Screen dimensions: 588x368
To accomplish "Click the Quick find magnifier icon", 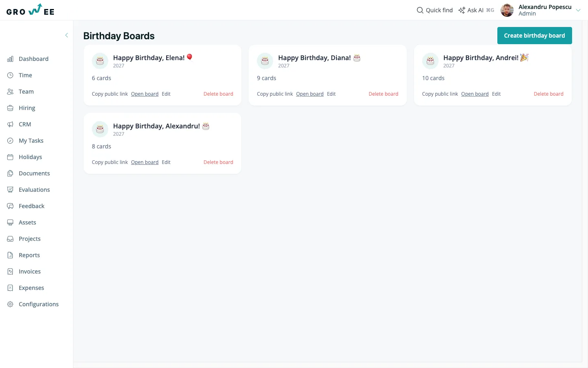I will tap(420, 10).
